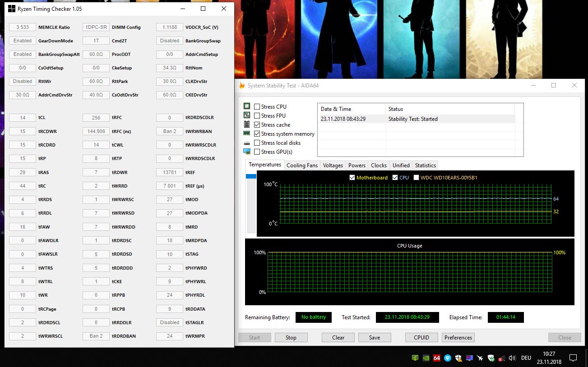588x367 pixels.
Task: Switch to the Voltages tab
Action: point(333,165)
